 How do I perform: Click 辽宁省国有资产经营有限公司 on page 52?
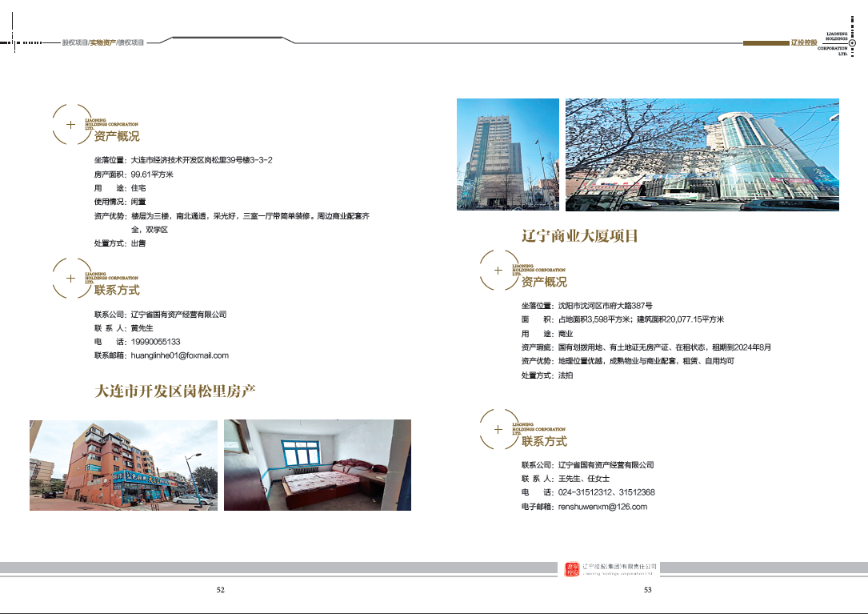click(x=179, y=314)
